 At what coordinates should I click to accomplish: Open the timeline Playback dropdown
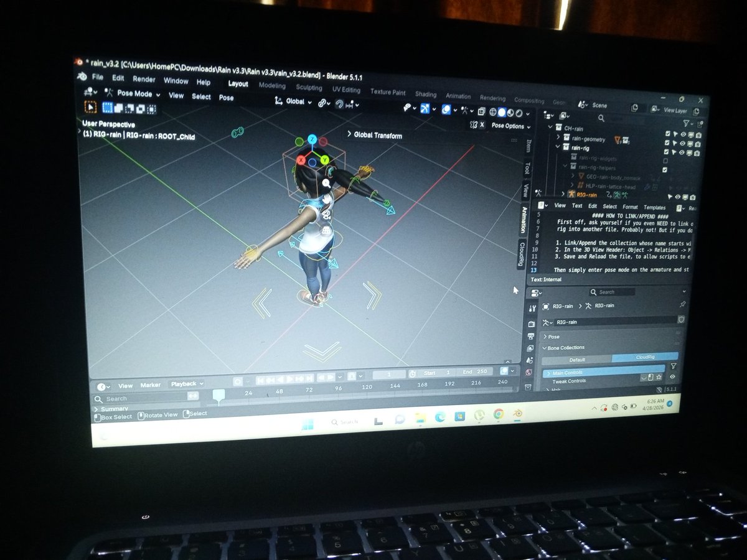coord(187,384)
